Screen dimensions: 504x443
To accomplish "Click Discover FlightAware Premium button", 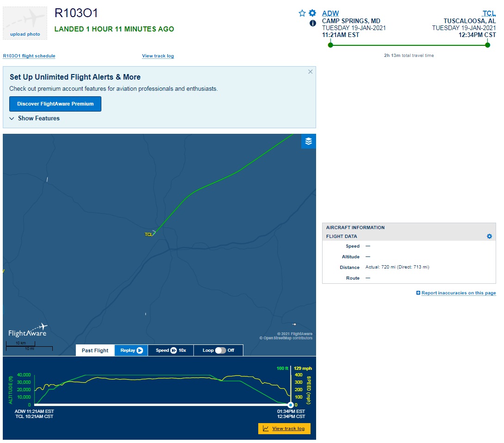I will tap(55, 104).
